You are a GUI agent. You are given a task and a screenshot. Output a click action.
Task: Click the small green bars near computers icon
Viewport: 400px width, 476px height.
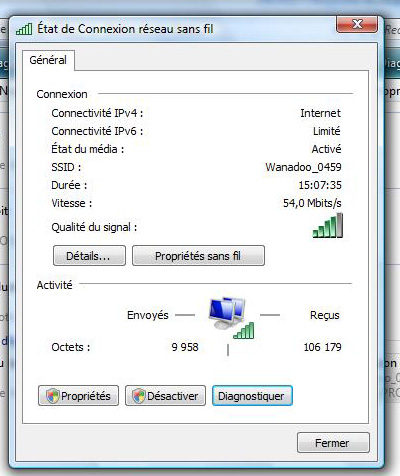click(244, 331)
